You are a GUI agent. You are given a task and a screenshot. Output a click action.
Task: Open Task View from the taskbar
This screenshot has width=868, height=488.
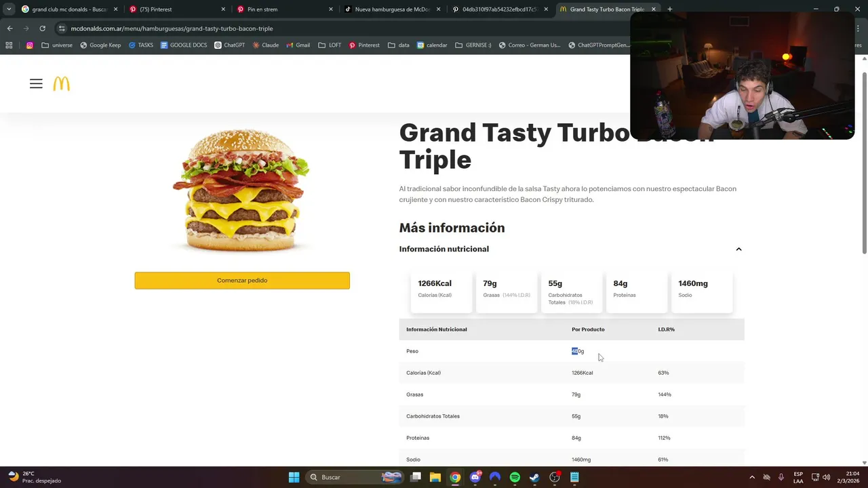[416, 477]
